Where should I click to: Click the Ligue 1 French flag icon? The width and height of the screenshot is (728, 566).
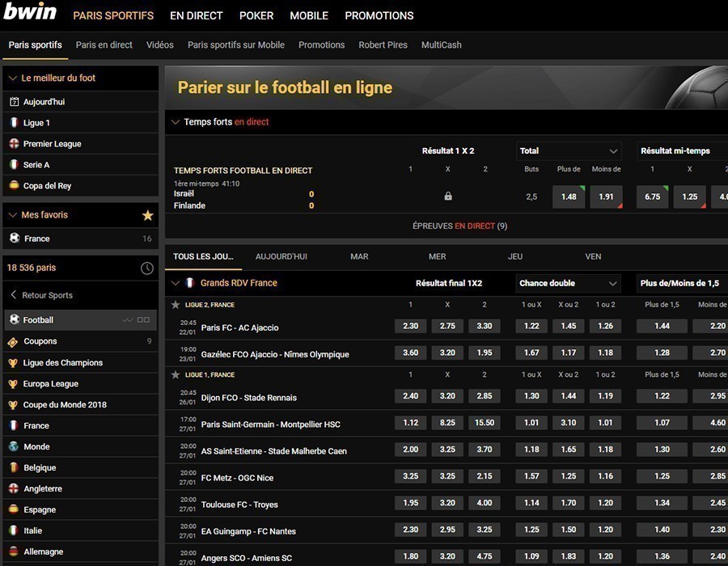pyautogui.click(x=14, y=122)
